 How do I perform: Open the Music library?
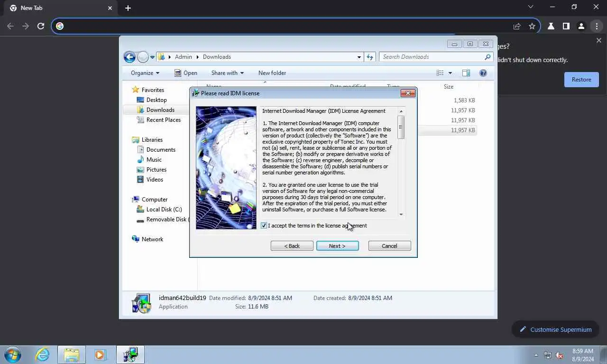click(x=154, y=160)
